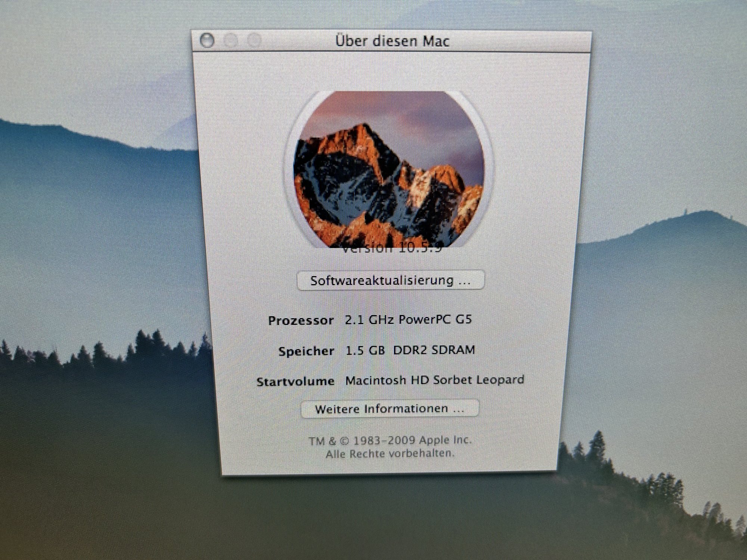Click Macintosh HD Sorbet Leopard volume name
This screenshot has width=747, height=560.
coord(435,380)
